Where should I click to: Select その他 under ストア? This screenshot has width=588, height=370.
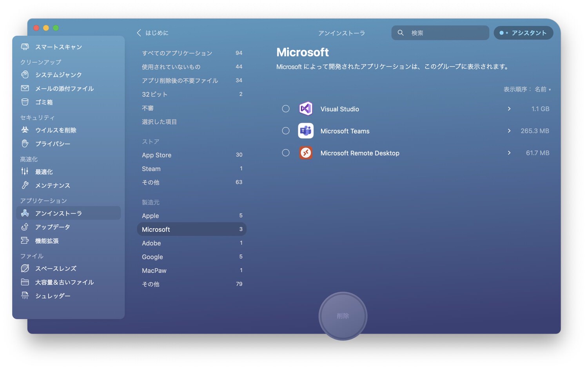[192, 182]
